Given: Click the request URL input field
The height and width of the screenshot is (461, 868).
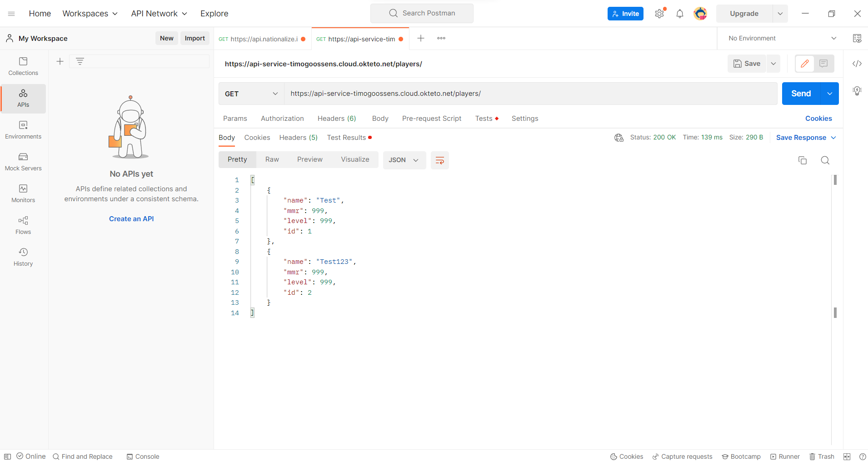Looking at the screenshot, I should [x=530, y=94].
